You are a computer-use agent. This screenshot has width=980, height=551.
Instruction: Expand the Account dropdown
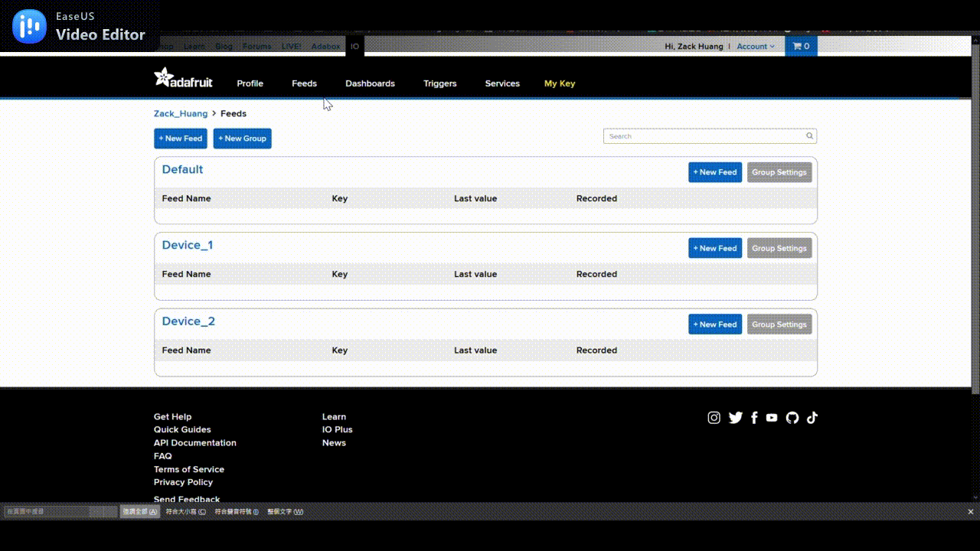(756, 47)
